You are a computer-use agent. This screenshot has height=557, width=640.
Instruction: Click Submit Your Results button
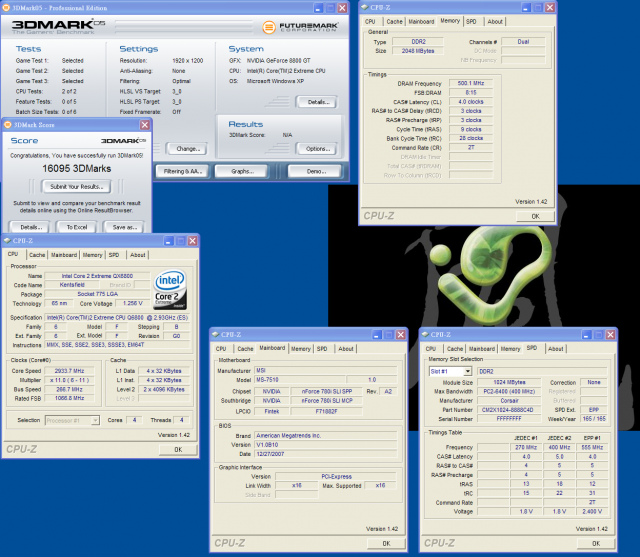[76, 187]
